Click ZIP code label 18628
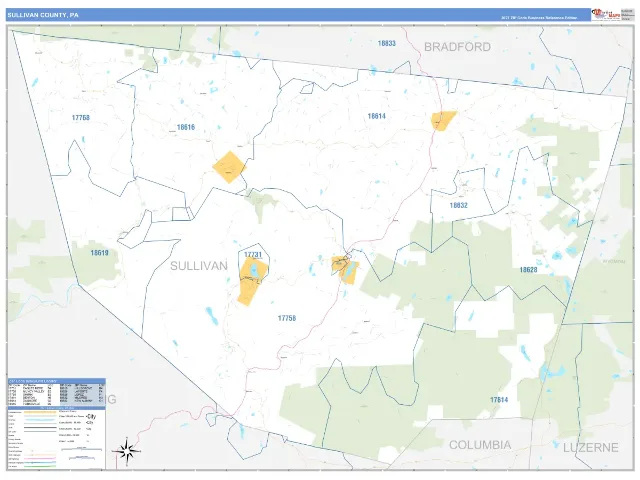This screenshot has width=640, height=480. pos(528,270)
